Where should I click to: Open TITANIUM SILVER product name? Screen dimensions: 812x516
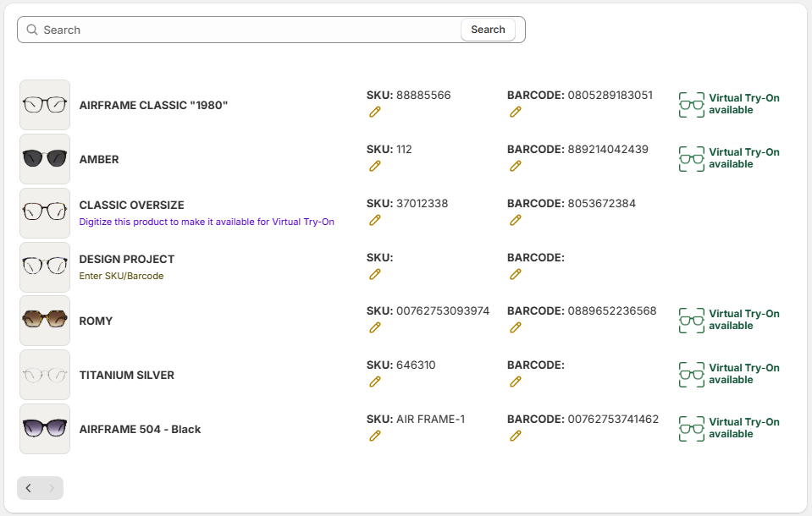click(x=126, y=375)
